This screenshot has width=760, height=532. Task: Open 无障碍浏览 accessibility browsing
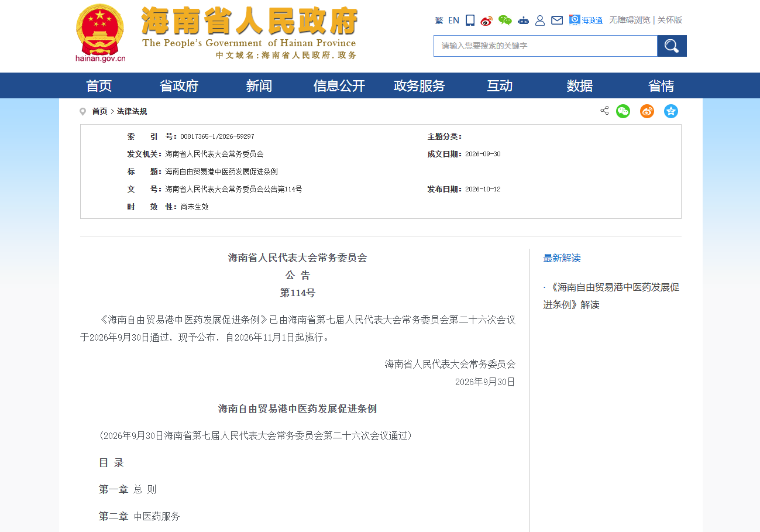pyautogui.click(x=630, y=20)
